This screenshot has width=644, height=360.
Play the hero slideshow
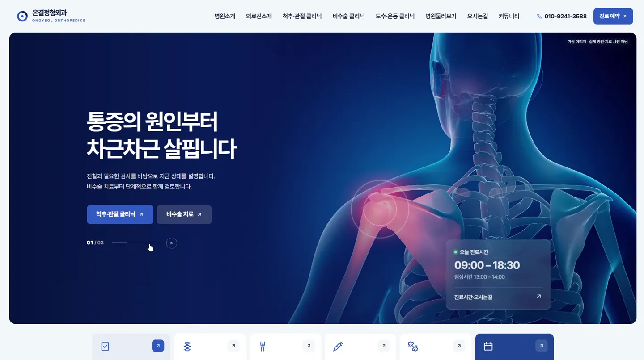pos(172,243)
